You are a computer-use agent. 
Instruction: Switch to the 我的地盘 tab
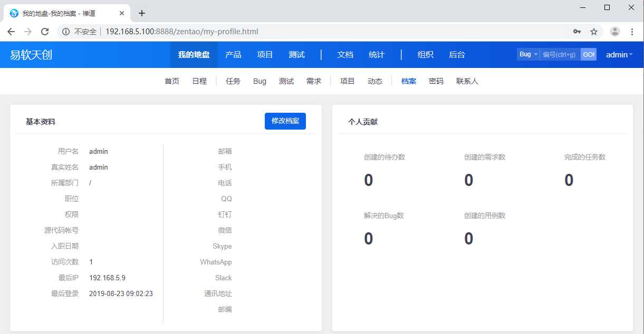195,54
